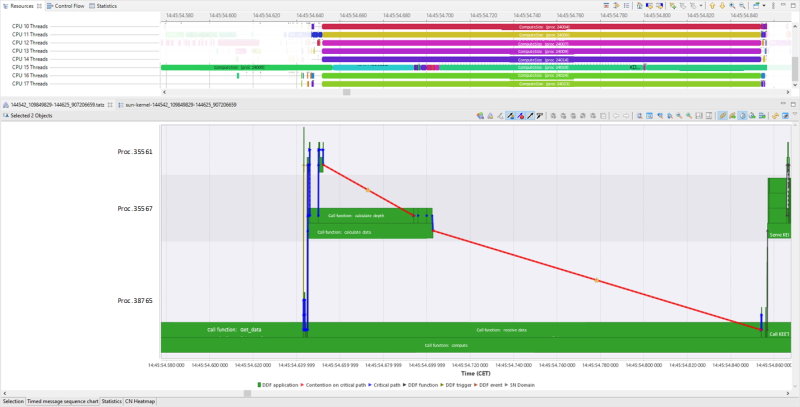
Task: Toggle the highlighted pencil-with-red-dot tool button
Action: (520, 116)
